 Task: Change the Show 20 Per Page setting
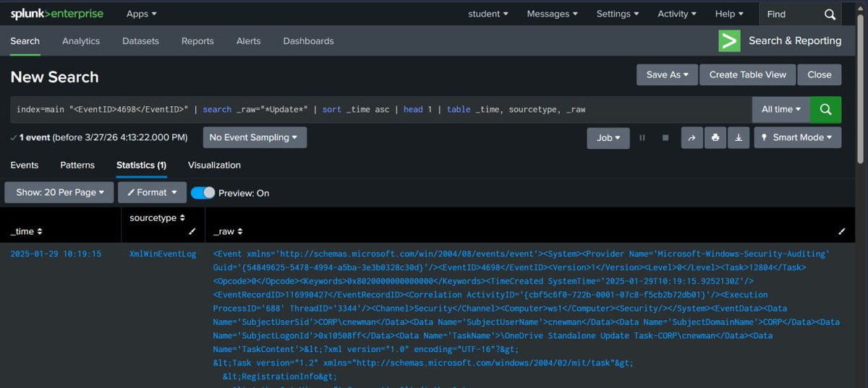[59, 193]
